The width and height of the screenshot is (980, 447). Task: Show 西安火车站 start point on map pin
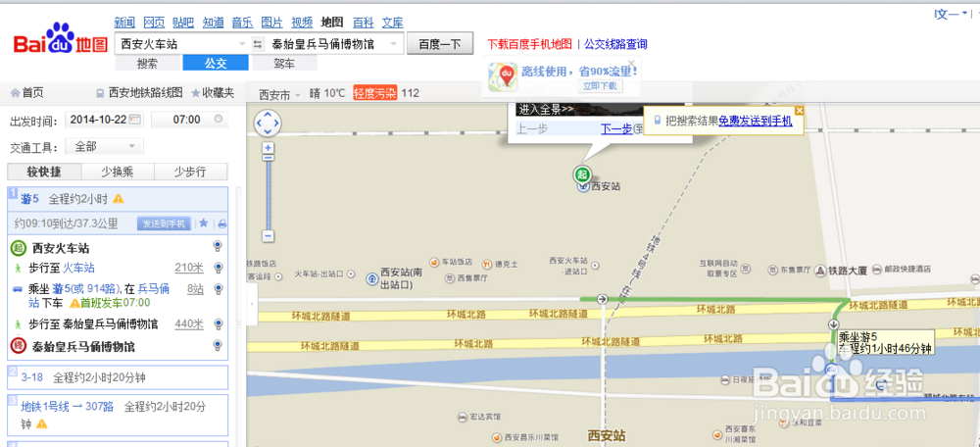pos(219,246)
